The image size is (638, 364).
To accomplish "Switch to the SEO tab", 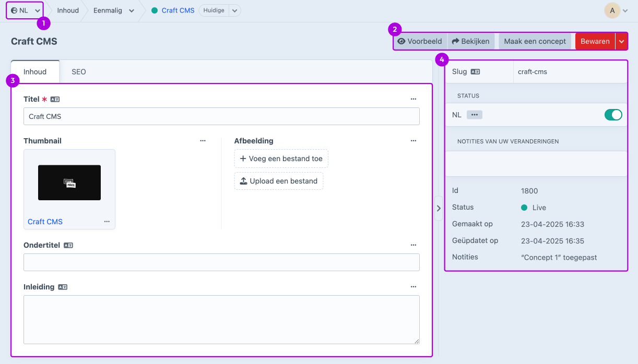I will [79, 72].
